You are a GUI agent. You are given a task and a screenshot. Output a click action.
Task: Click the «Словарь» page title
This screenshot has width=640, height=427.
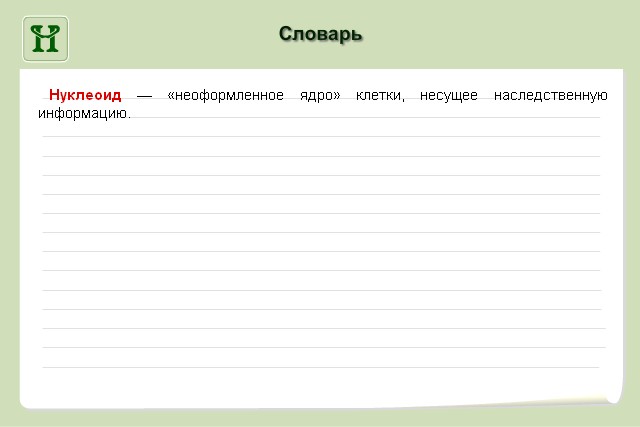point(320,35)
